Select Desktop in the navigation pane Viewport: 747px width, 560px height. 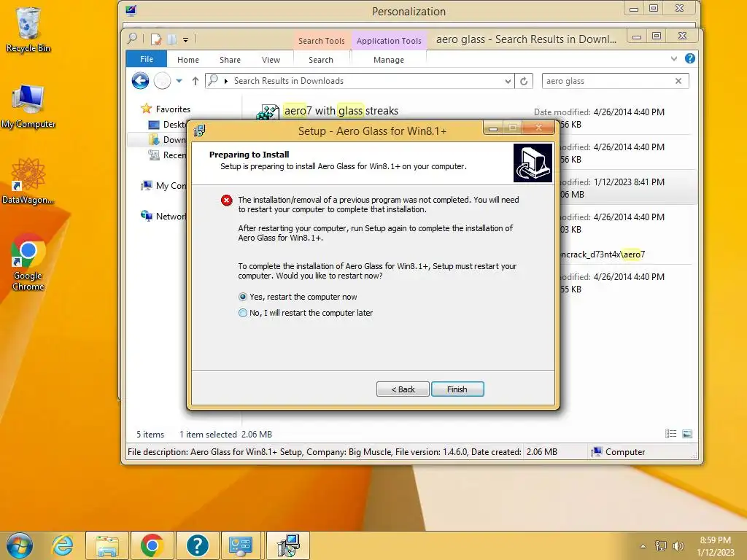point(167,124)
